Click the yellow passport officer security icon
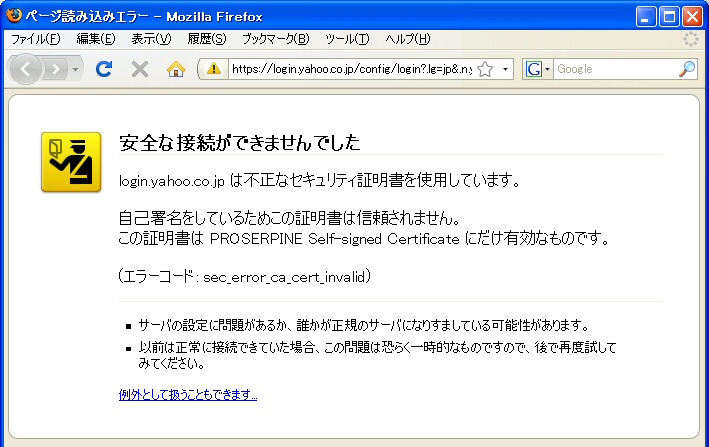The image size is (709, 447). point(71,162)
